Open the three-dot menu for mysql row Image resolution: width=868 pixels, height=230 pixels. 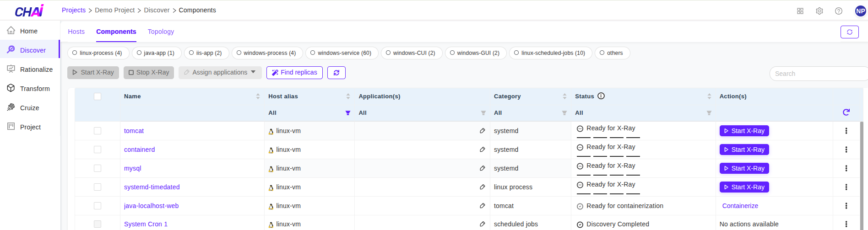[846, 168]
